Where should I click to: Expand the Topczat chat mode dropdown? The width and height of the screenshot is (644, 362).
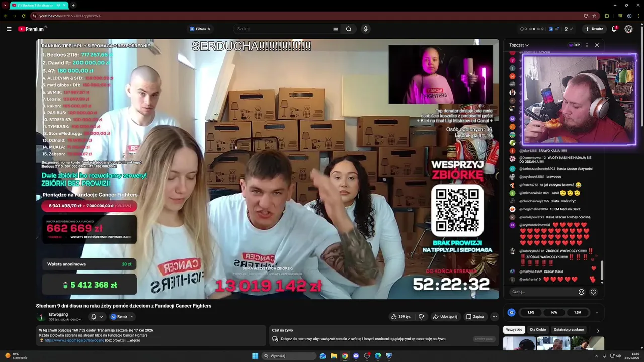pos(519,45)
